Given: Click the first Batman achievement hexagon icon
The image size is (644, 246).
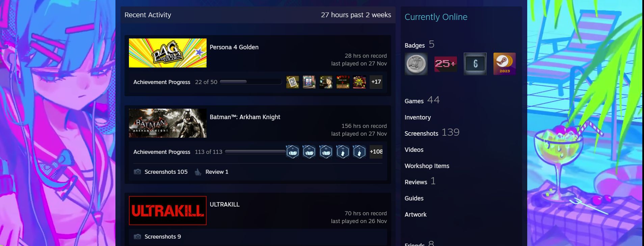Looking at the screenshot, I should point(293,152).
